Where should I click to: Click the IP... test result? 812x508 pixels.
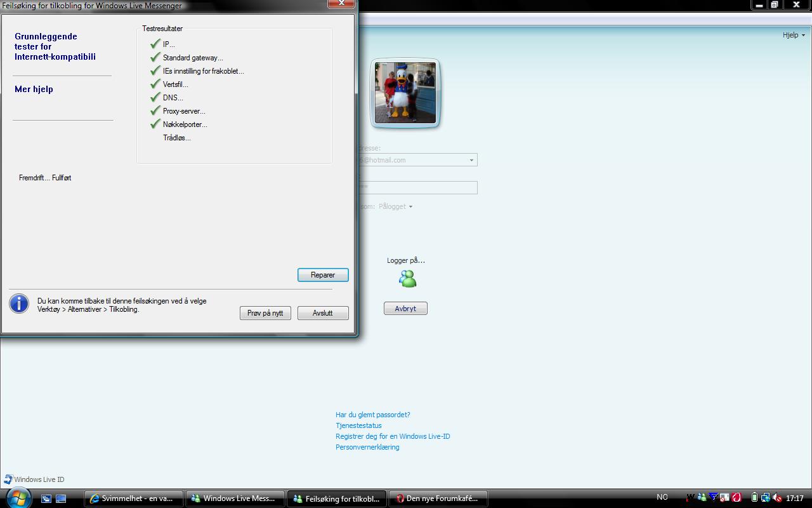[x=169, y=44]
